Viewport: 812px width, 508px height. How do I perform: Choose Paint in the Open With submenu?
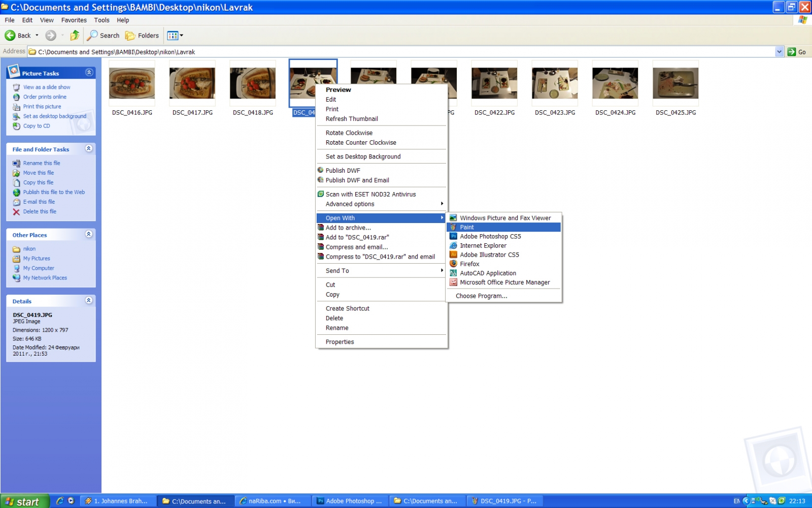pos(467,228)
